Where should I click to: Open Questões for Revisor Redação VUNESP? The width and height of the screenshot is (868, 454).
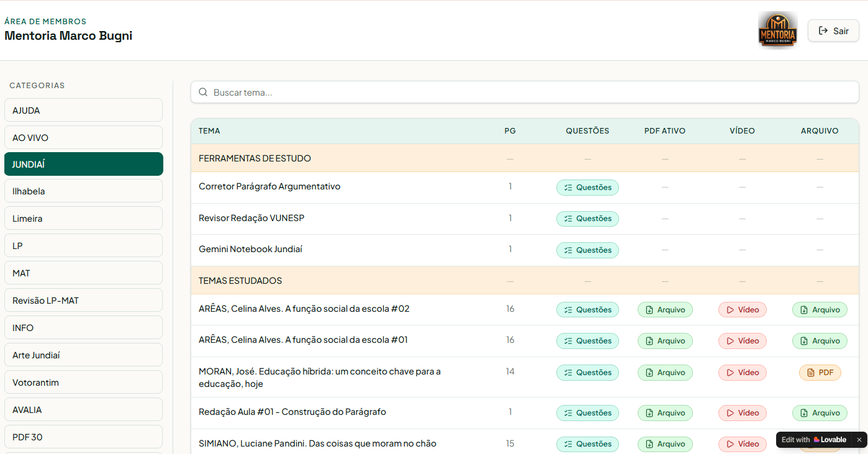point(587,219)
